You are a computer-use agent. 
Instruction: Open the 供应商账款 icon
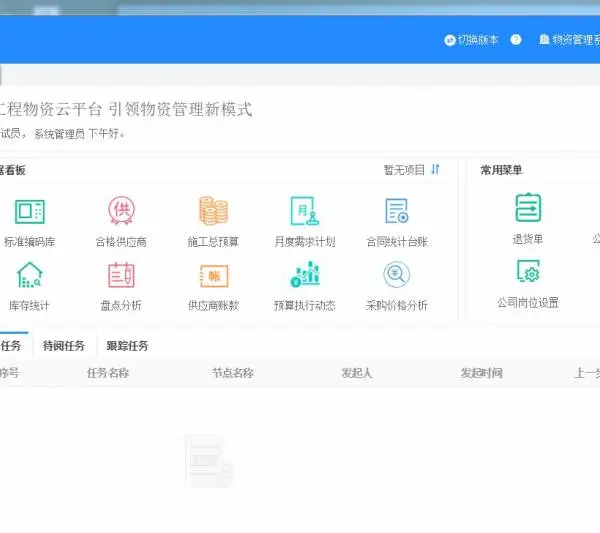(x=214, y=276)
